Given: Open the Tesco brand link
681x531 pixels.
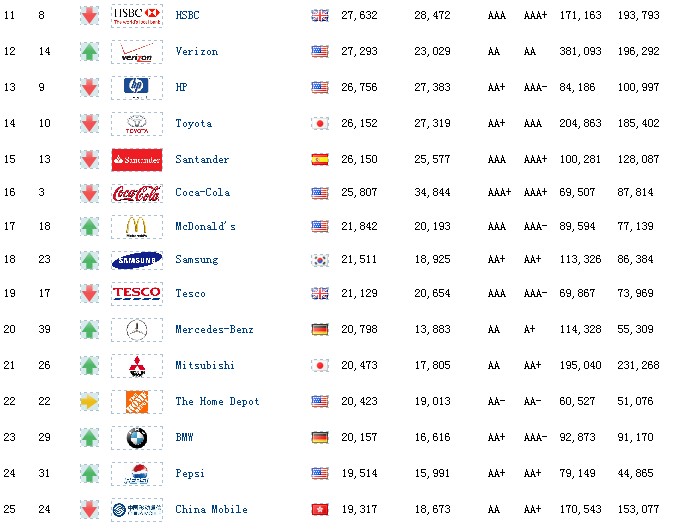Looking at the screenshot, I should coord(191,294).
